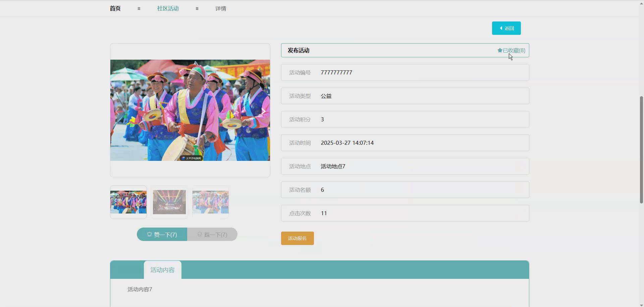Like the activity with 赞一下(7)
This screenshot has height=307, width=644.
[x=162, y=234]
